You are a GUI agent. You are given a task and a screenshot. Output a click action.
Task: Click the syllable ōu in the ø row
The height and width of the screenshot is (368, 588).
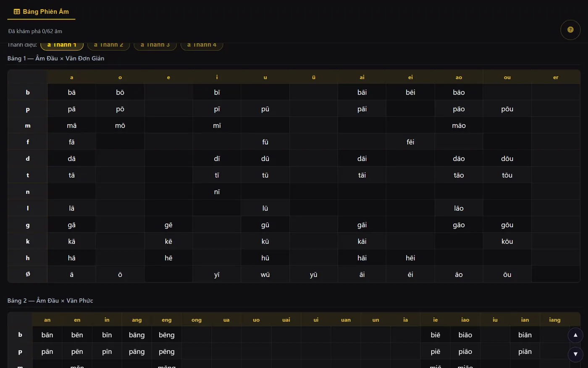click(x=507, y=274)
